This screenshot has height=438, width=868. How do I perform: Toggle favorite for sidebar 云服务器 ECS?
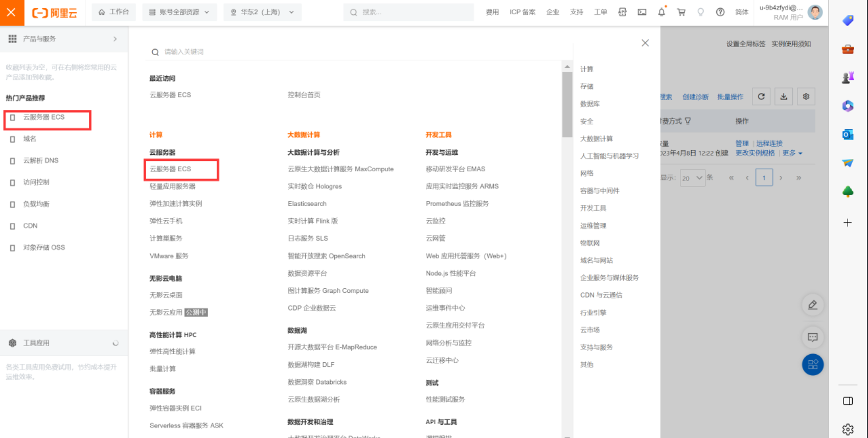pos(12,118)
